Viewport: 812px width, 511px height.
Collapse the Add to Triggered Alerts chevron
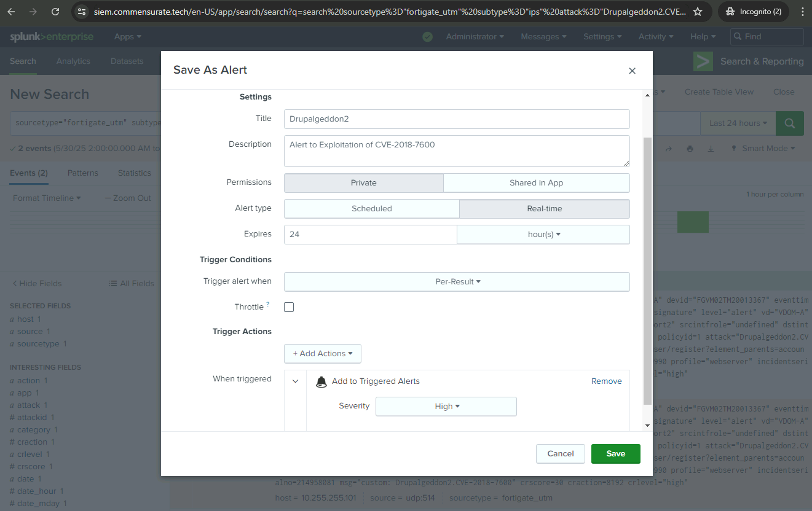pos(296,381)
